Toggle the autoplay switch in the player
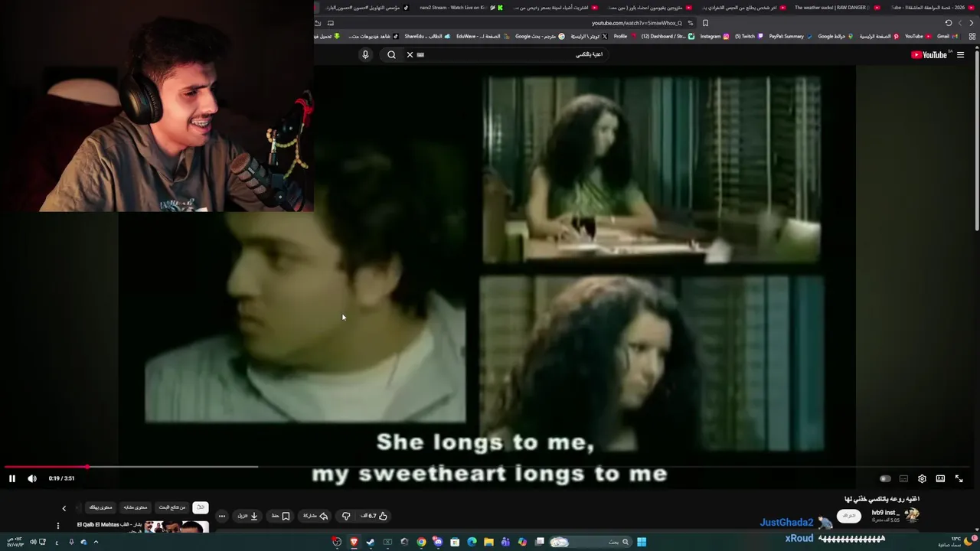 (885, 478)
